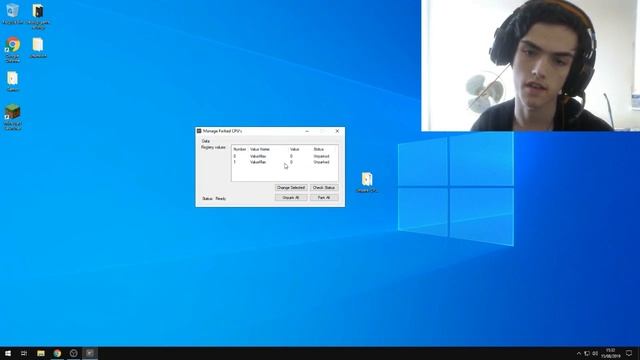Click the Number column header
The width and height of the screenshot is (640, 360).
point(240,149)
